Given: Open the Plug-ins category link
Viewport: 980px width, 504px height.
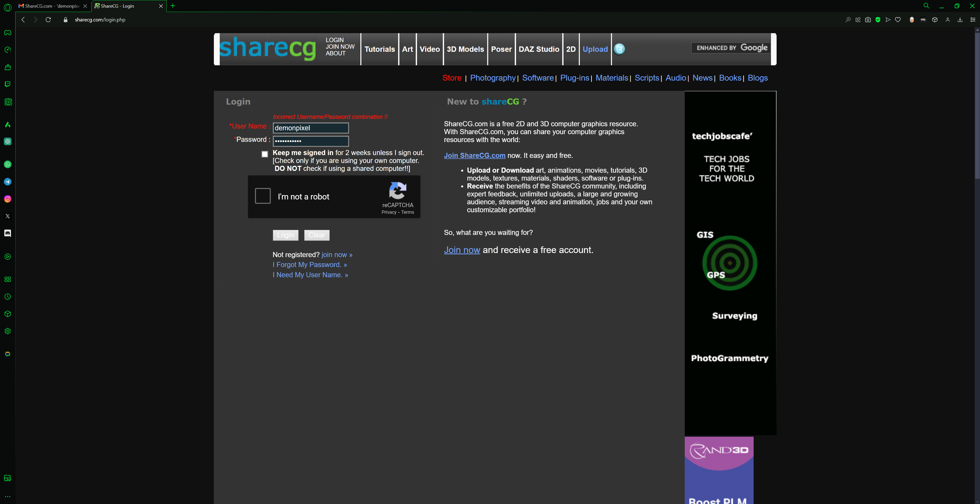Looking at the screenshot, I should point(574,78).
